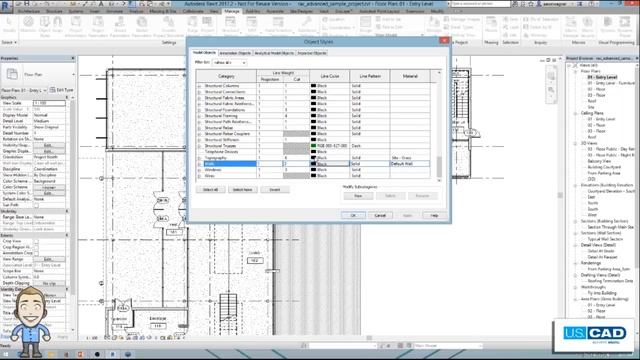The image size is (640, 360).
Task: Toggle the Sun Path checkbox
Action: [x=36, y=205]
